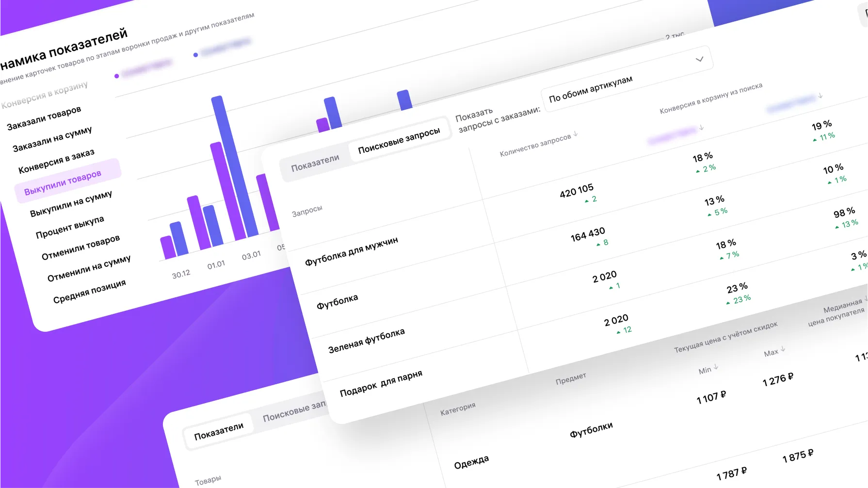Image resolution: width=868 pixels, height=488 pixels.
Task: Click the 'Запросы' column header
Action: (x=307, y=211)
